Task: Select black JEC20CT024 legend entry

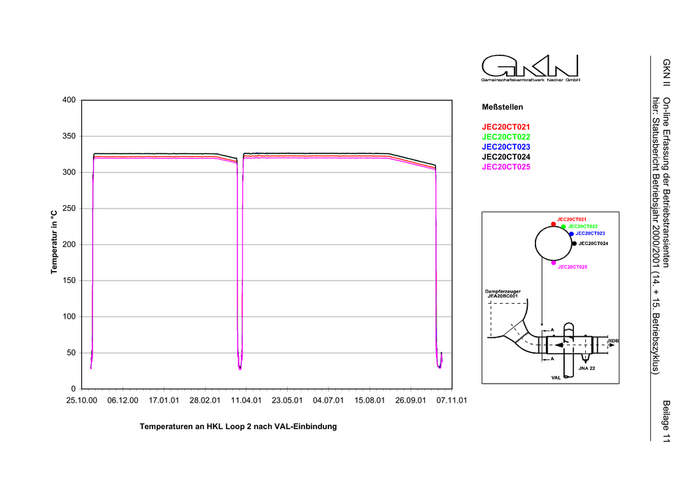Action: click(506, 157)
